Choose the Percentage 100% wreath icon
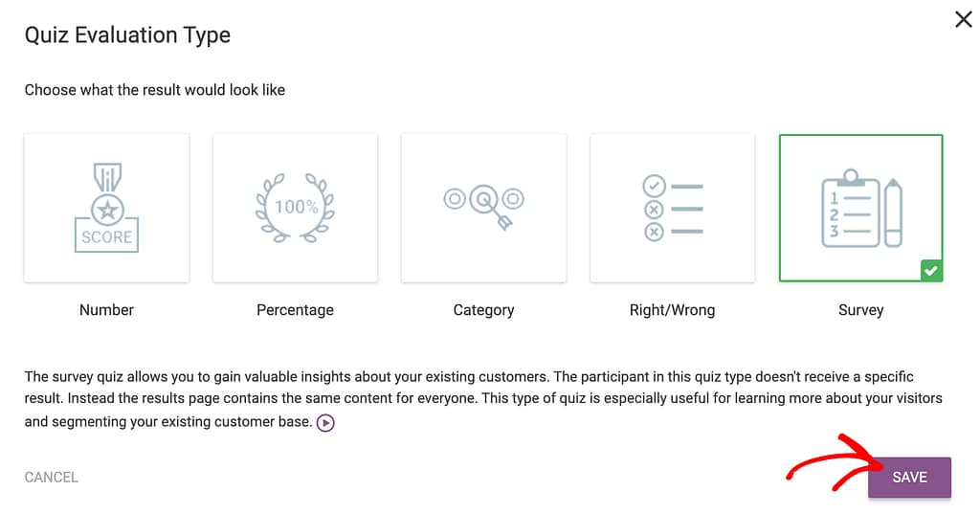This screenshot has height=514, width=980. pyautogui.click(x=295, y=208)
